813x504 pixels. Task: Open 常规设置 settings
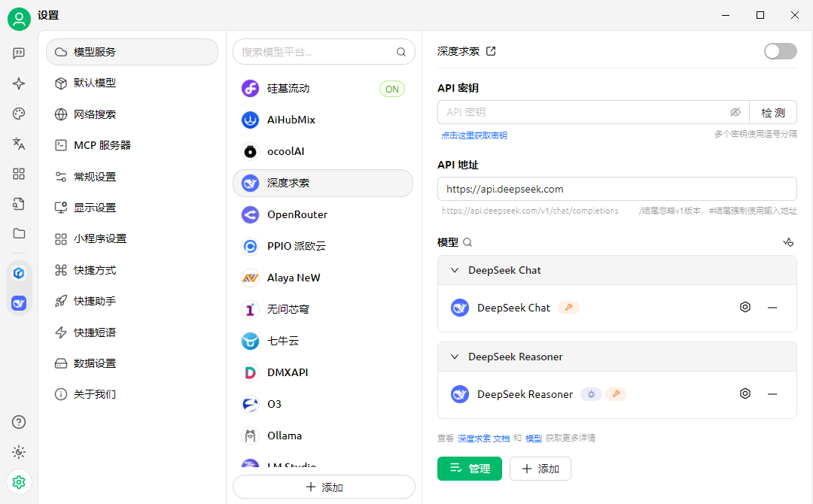[x=132, y=177]
